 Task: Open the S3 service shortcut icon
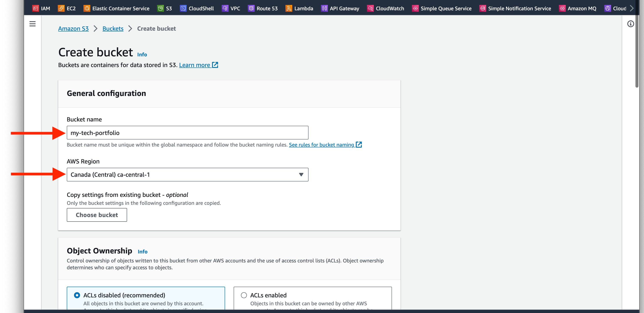tap(160, 8)
